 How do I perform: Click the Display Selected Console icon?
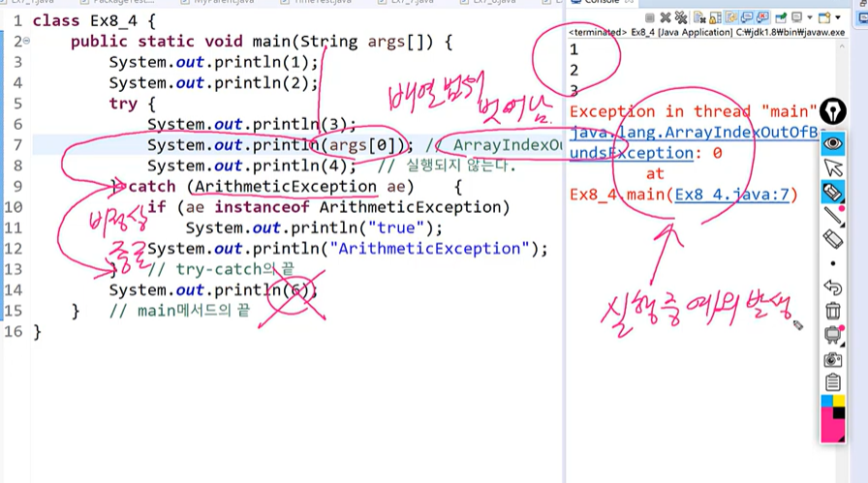(796, 17)
